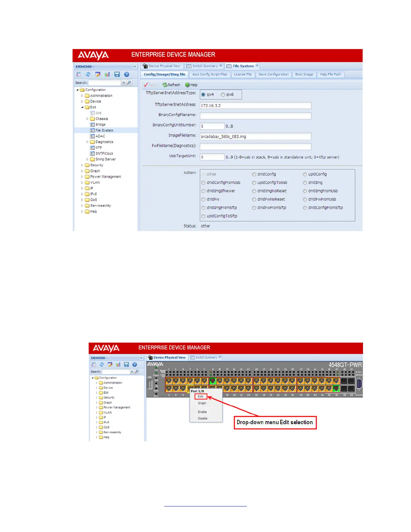Choose the dnldConfigFromUsb action radio button
411x532 pixels.
tap(203, 183)
